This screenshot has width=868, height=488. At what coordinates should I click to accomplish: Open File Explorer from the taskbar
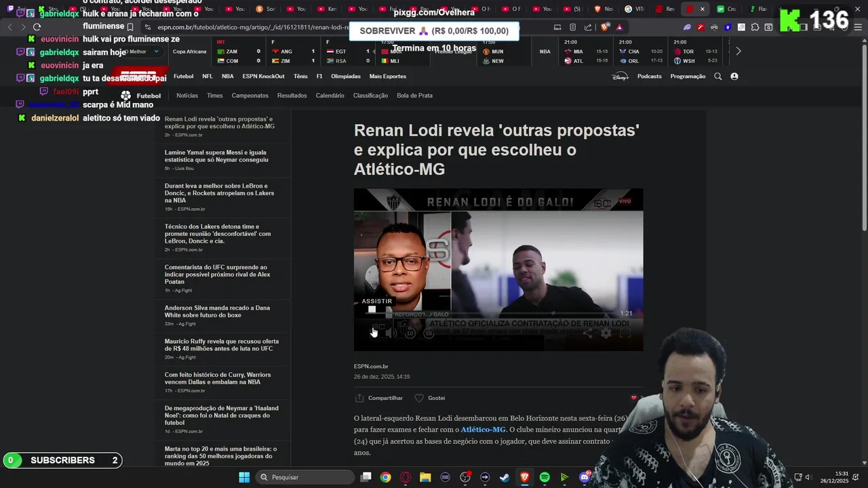425,477
